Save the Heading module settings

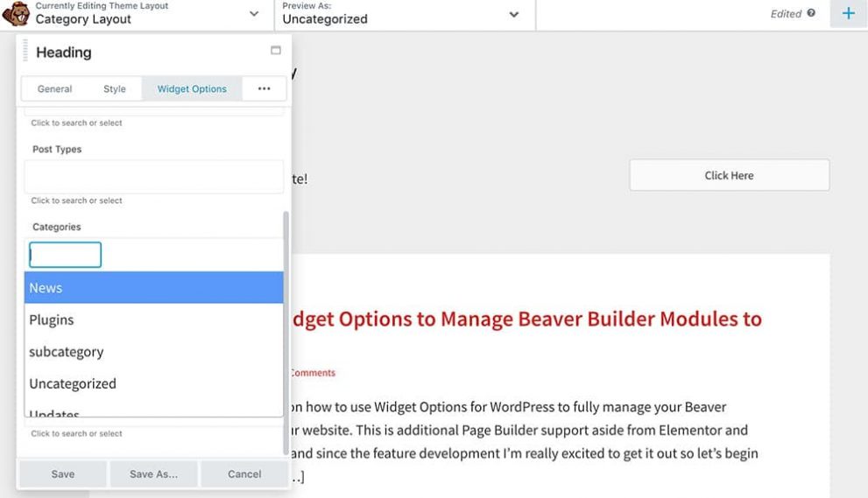click(63, 474)
